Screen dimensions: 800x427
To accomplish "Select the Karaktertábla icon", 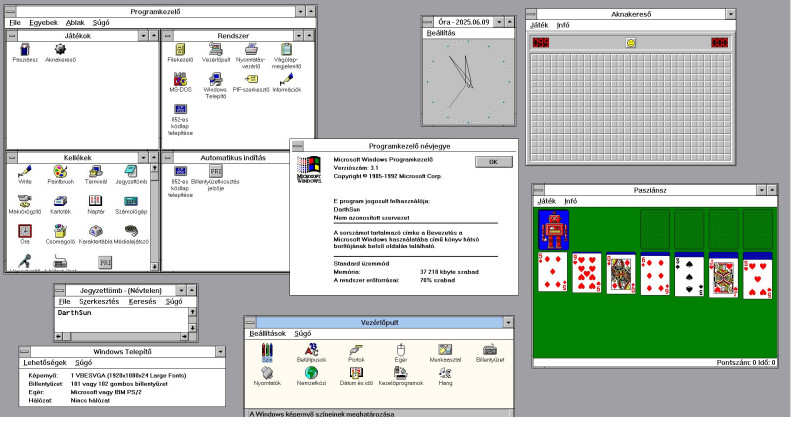I will point(95,231).
